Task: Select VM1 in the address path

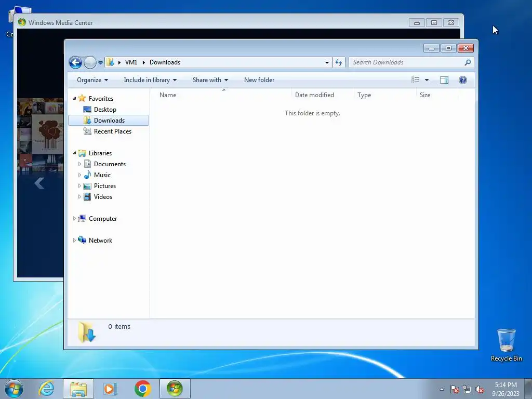Action: click(x=131, y=62)
